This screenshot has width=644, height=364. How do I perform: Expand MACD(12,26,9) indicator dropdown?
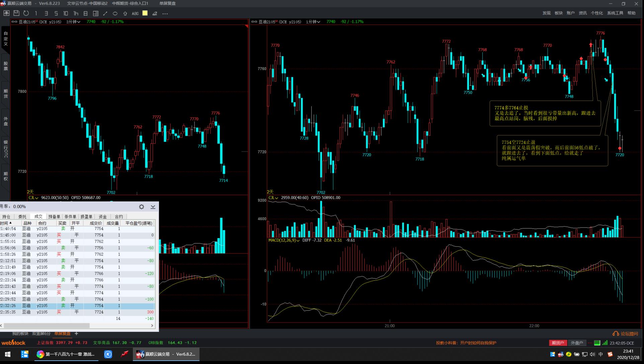coord(284,240)
